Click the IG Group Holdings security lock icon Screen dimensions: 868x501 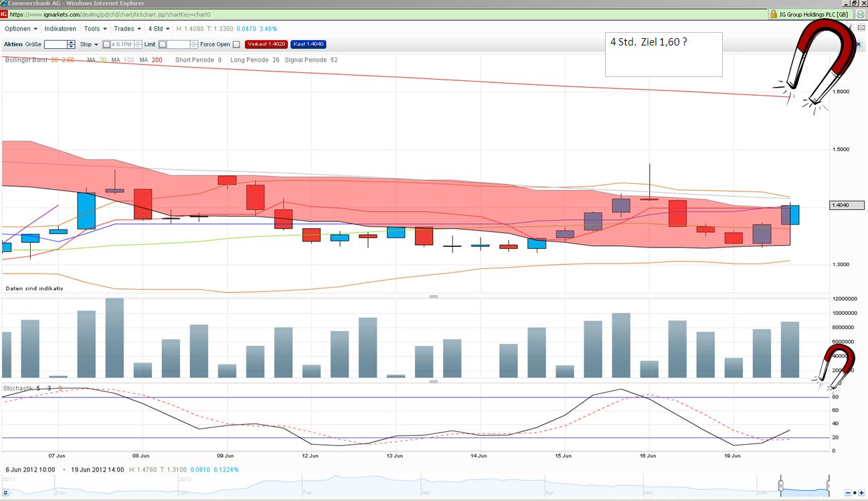coord(774,14)
